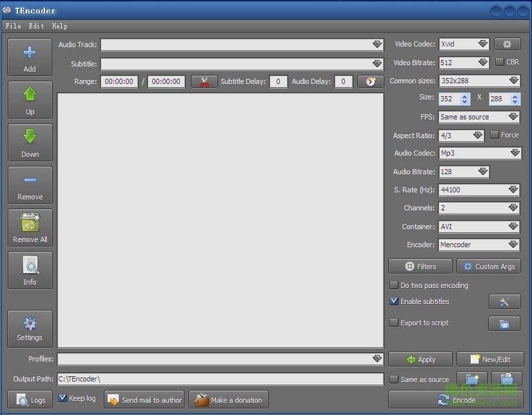Toggle Do two pass encoding
This screenshot has width=532, height=415.
point(394,285)
